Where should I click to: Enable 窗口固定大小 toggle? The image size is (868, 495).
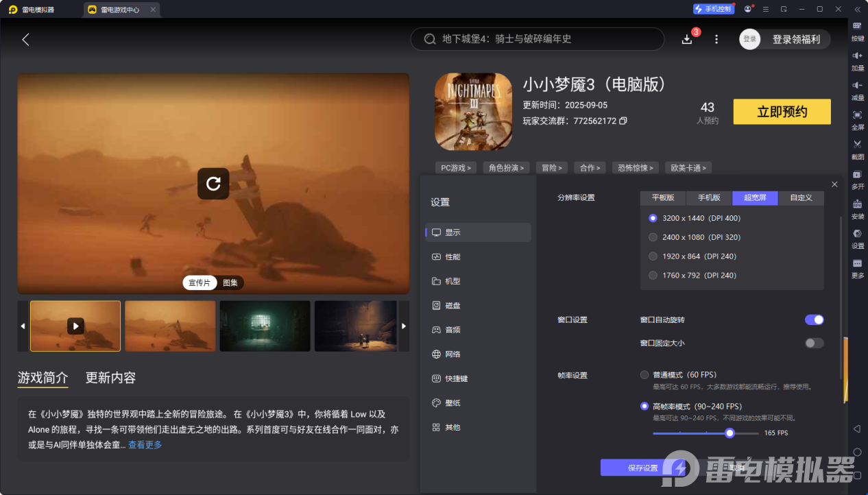[x=814, y=343]
